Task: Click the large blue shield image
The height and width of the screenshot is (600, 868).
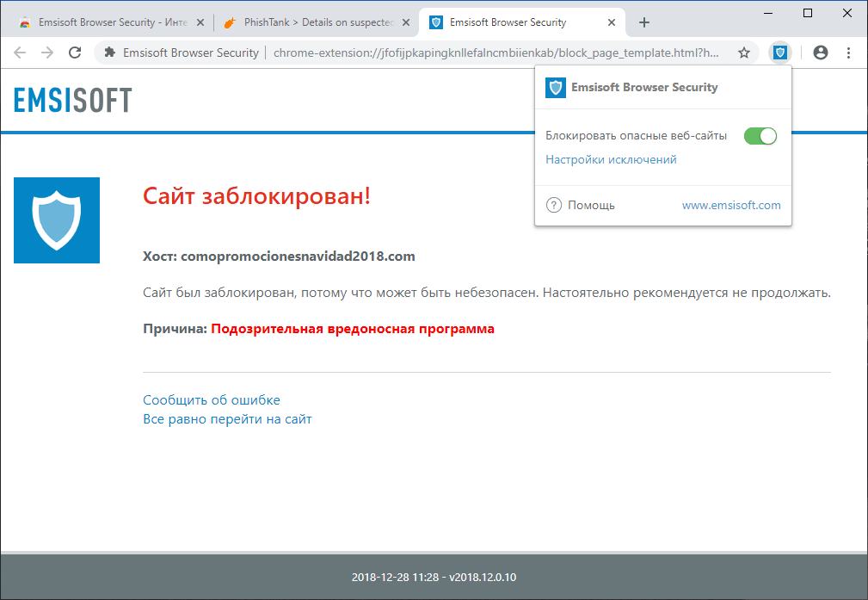Action: pos(57,220)
